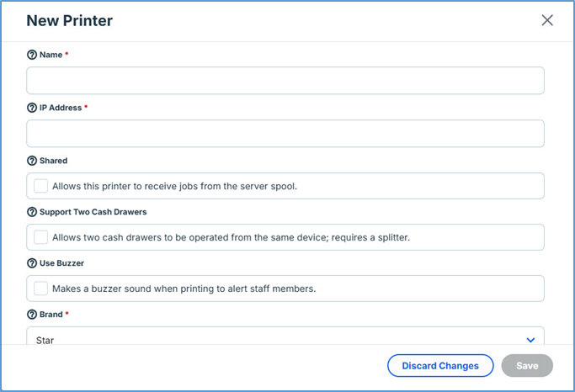This screenshot has width=575, height=392.
Task: Open help tooltip for Shared option
Action: [32, 161]
